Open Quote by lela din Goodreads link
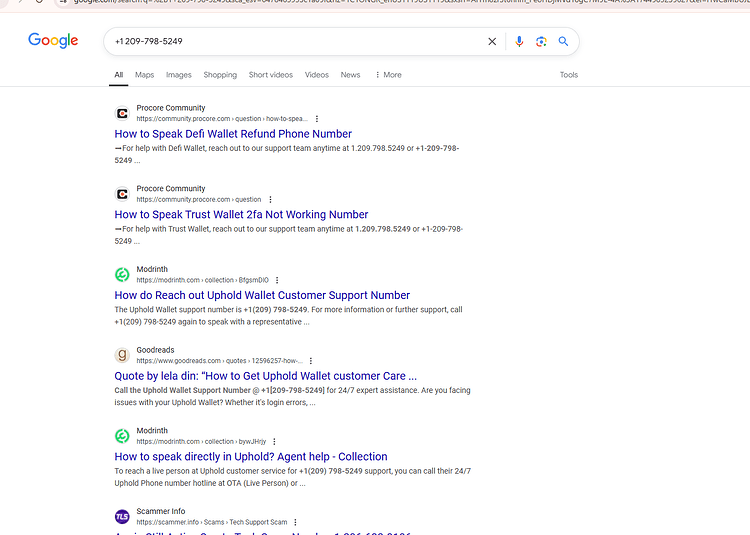Screen dimensions: 750x535 265,376
